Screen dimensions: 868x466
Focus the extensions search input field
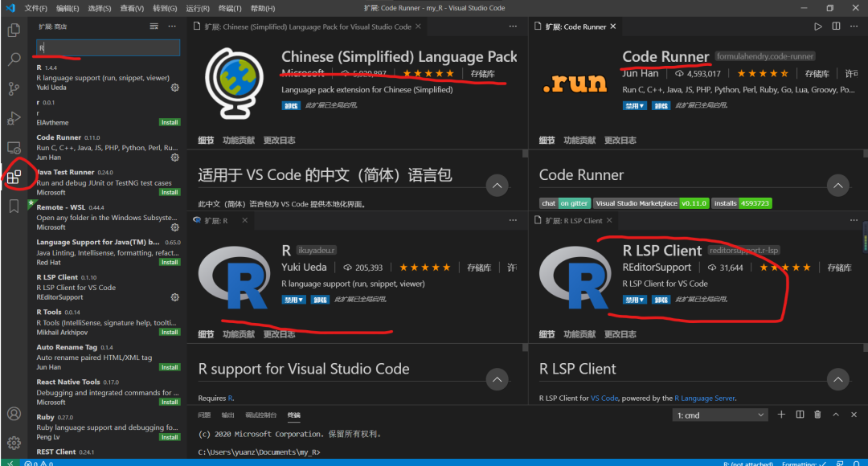(108, 47)
